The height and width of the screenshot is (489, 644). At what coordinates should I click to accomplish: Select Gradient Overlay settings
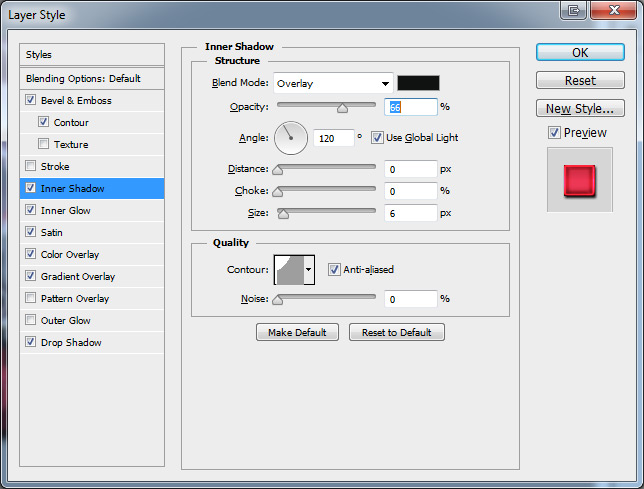77,276
